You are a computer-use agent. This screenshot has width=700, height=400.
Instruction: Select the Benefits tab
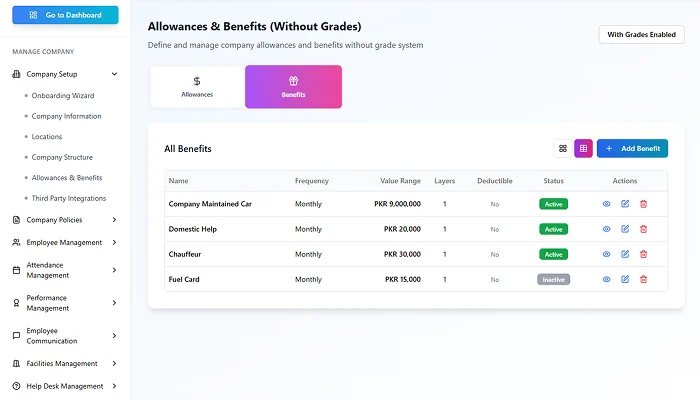(x=293, y=87)
